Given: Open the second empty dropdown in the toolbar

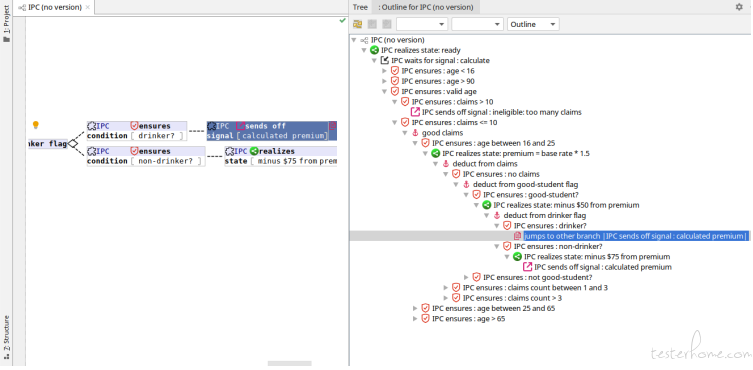Looking at the screenshot, I should click(477, 24).
